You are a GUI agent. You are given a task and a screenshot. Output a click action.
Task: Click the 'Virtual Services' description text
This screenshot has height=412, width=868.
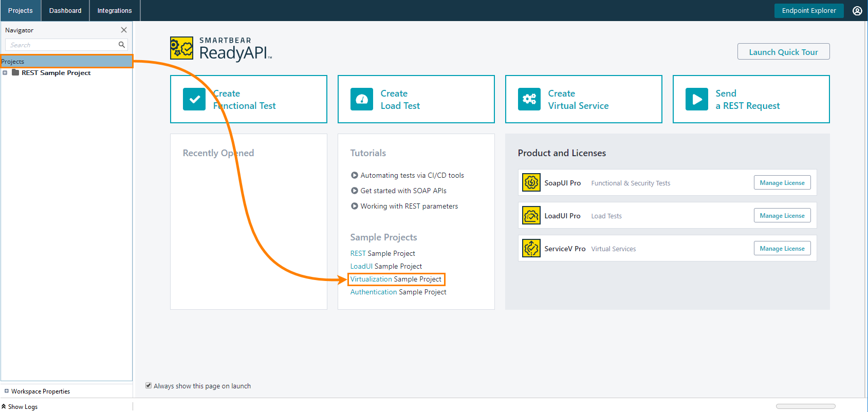[x=613, y=249]
